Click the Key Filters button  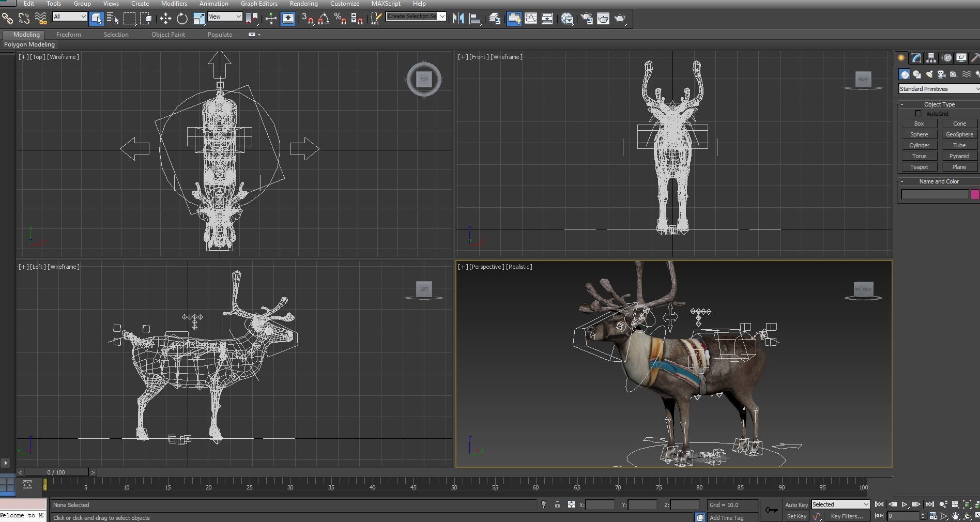pos(847,516)
